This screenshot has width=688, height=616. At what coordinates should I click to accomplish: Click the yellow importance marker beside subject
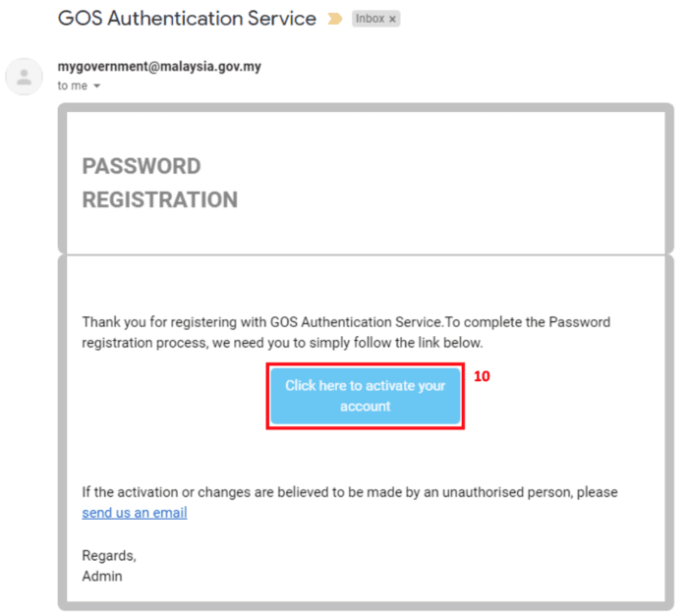pos(334,19)
